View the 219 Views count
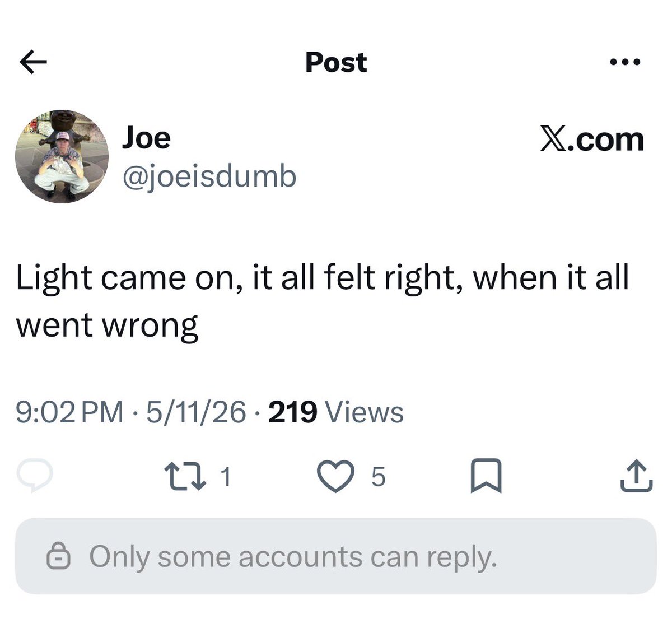The width and height of the screenshot is (672, 628). (336, 412)
